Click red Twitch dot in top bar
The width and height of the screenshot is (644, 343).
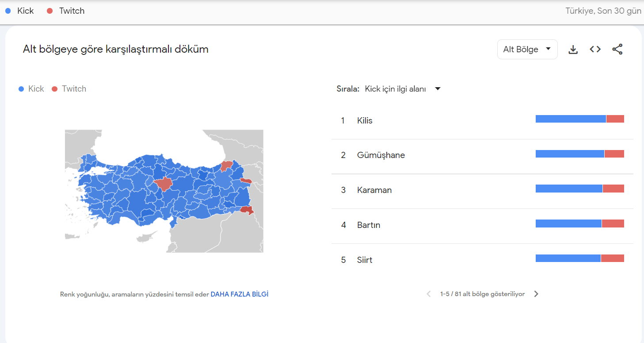pos(50,11)
